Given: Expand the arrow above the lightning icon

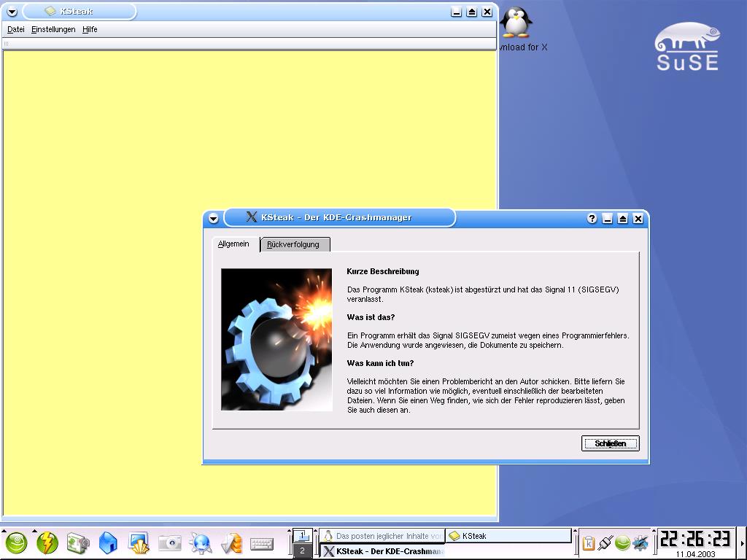Looking at the screenshot, I should 34,530.
